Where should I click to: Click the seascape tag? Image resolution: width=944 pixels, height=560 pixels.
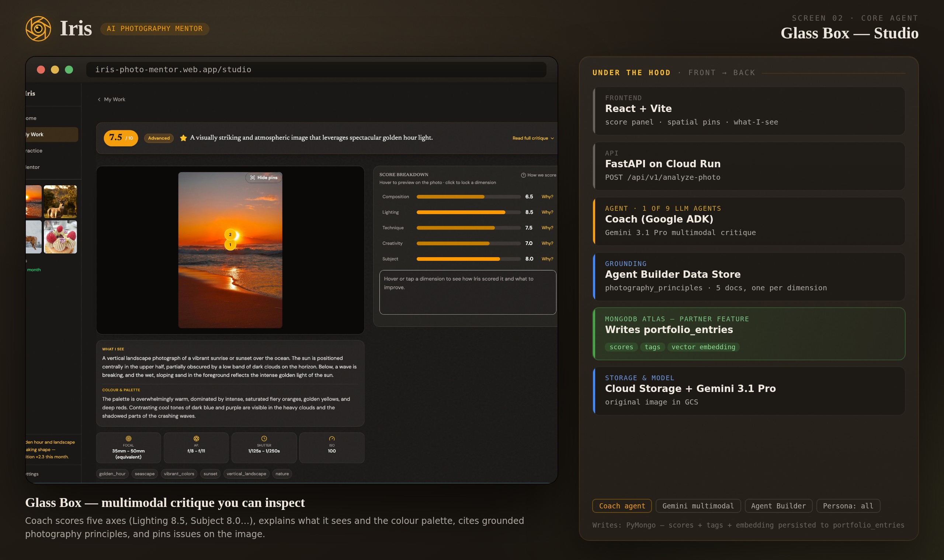click(x=145, y=474)
